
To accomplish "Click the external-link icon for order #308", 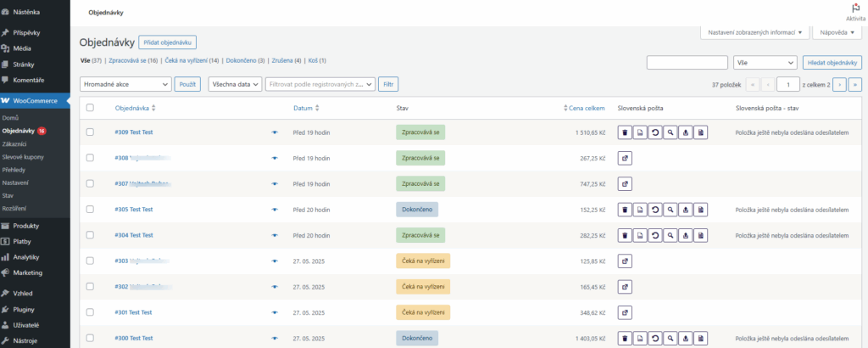I will pos(625,158).
